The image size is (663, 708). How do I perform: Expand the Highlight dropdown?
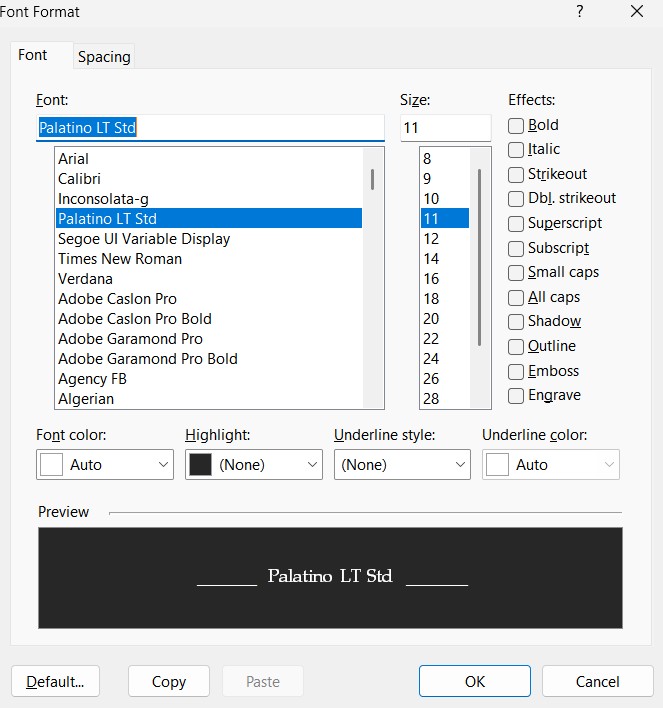[312, 465]
